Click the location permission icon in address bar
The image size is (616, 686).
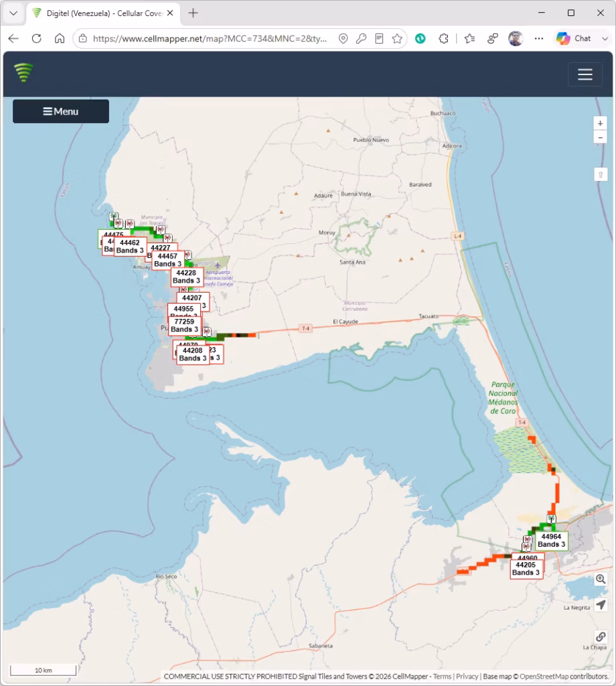click(343, 38)
